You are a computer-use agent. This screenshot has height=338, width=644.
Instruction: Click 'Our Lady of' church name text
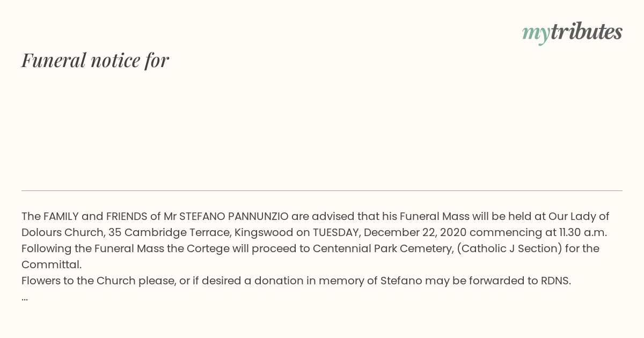579,216
